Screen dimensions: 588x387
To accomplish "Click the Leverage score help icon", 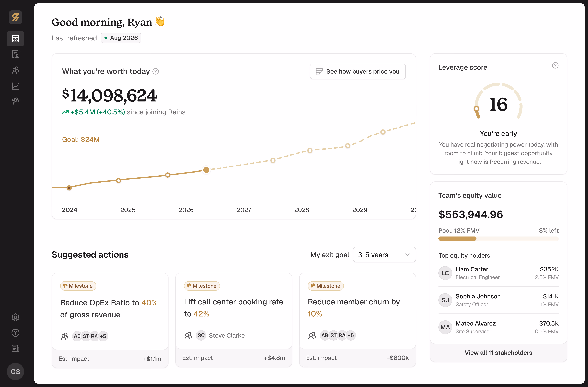I will [555, 65].
